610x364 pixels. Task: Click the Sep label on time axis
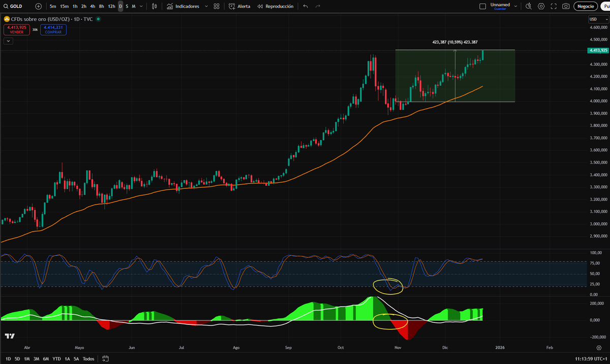pyautogui.click(x=288, y=348)
